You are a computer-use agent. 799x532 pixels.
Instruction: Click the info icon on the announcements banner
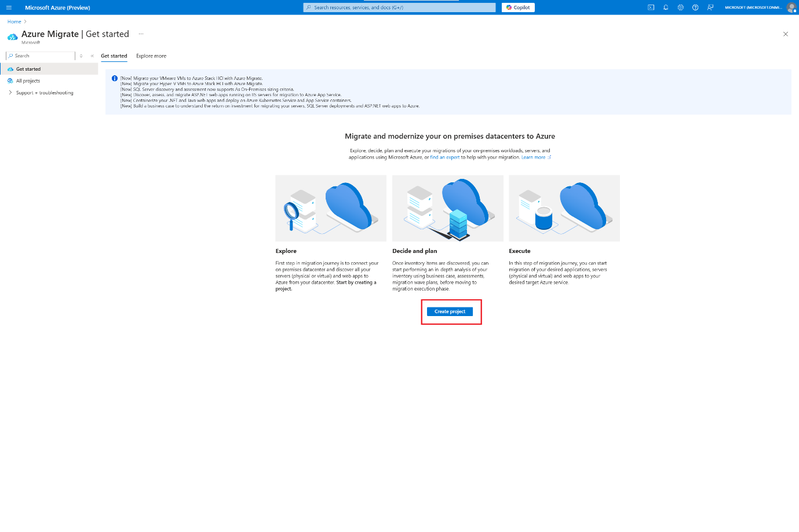point(114,78)
